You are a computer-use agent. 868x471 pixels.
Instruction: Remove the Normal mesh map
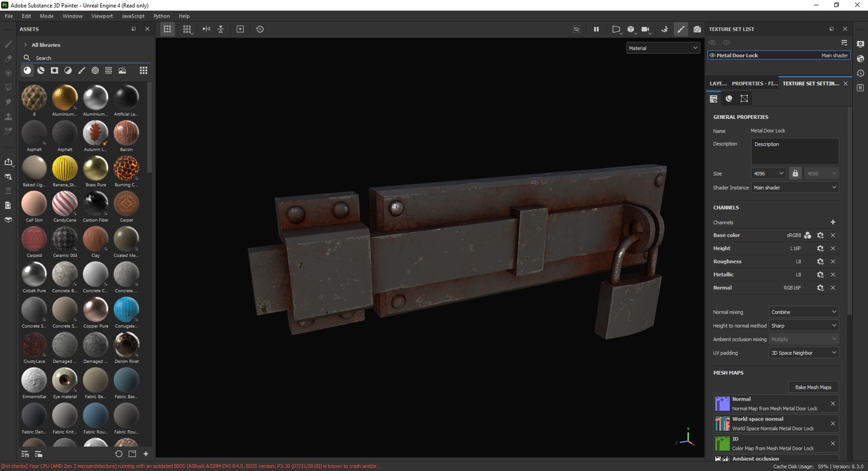click(x=833, y=404)
